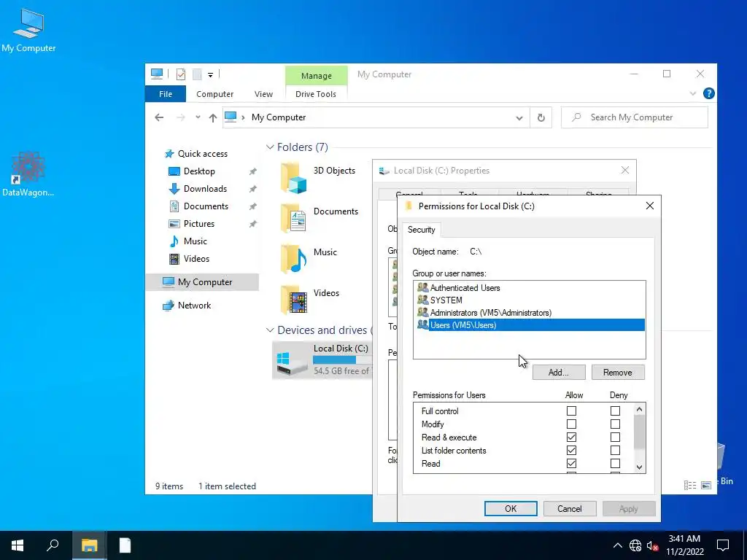
Task: Show hidden system tray icons
Action: tap(617, 545)
